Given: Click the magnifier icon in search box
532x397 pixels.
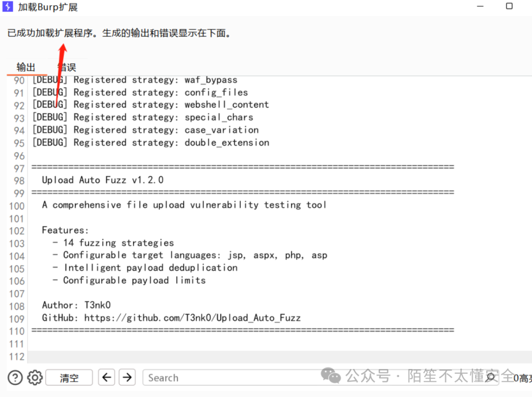Looking at the screenshot, I should (x=491, y=378).
